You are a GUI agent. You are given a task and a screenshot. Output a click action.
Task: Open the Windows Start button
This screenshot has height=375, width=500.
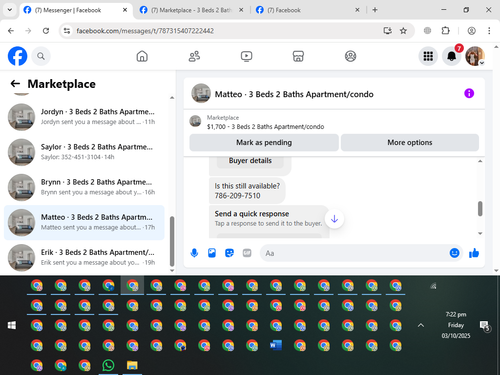click(12, 325)
